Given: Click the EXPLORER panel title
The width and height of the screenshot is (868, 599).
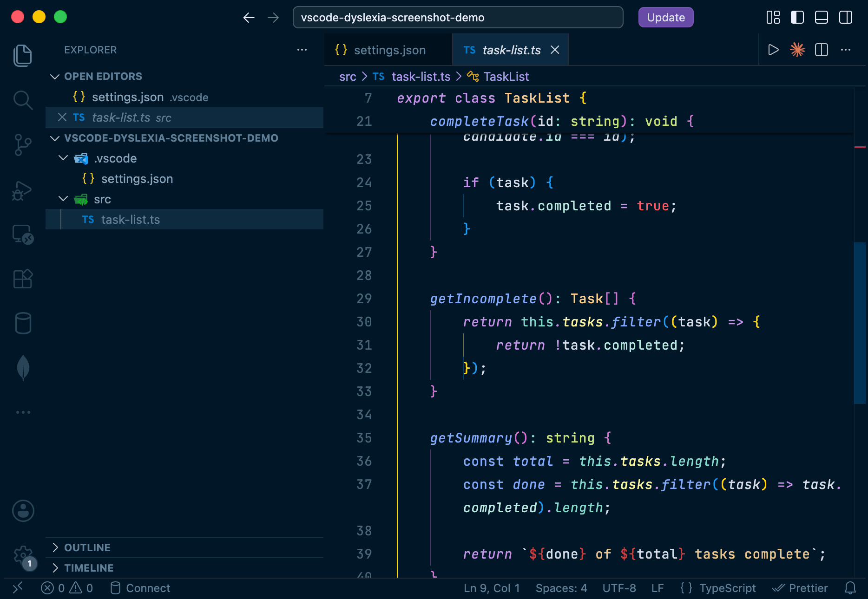Looking at the screenshot, I should click(x=90, y=50).
